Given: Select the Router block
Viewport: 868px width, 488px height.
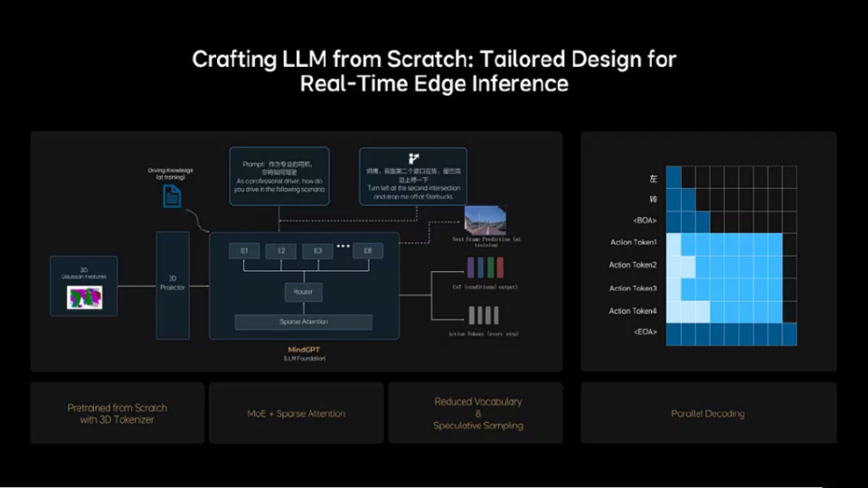Looking at the screenshot, I should coord(304,292).
